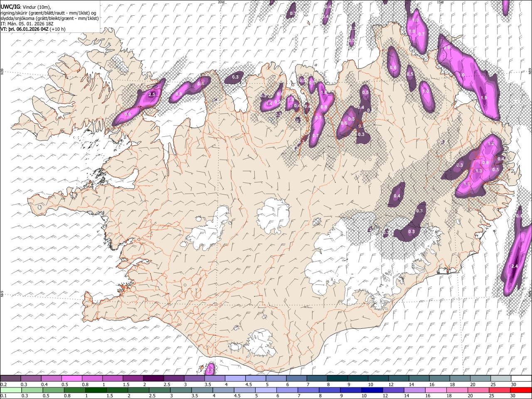Select lower legend blue swatch between 7 and 8
This screenshot has height=399, width=532.
tap(309, 390)
